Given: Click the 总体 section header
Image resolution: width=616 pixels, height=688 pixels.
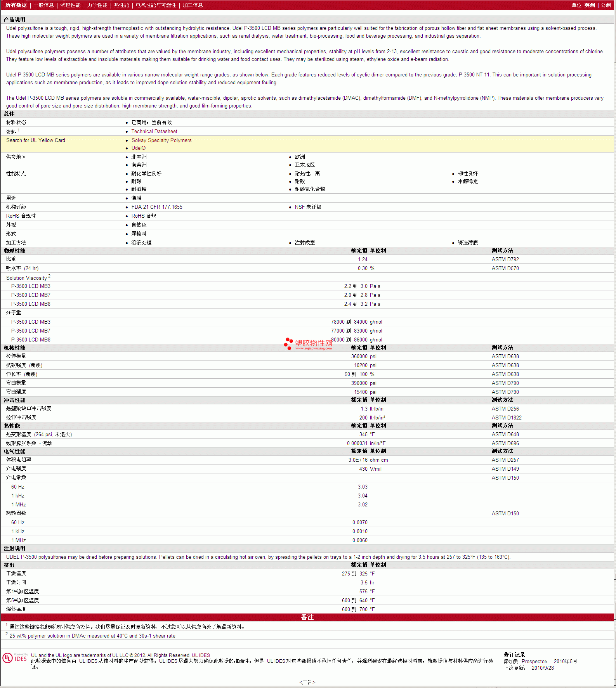Looking at the screenshot, I should (x=9, y=114).
